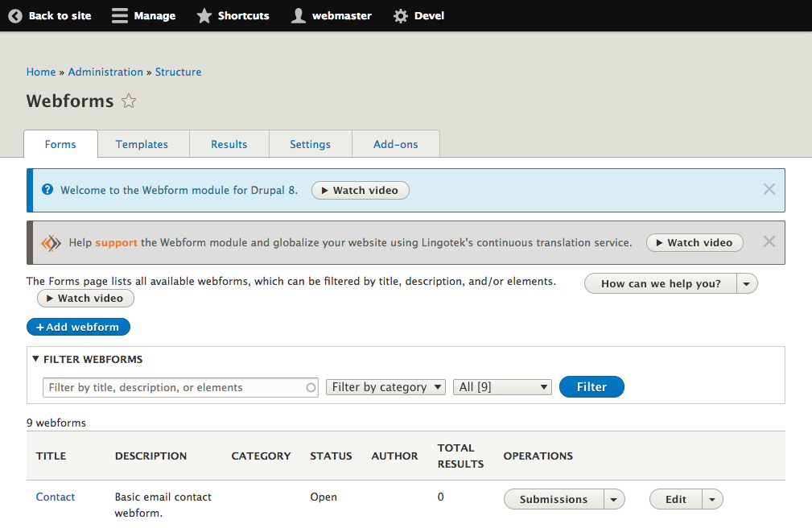This screenshot has height=528, width=812.
Task: Click the Back to site arrow icon
Action: click(14, 15)
